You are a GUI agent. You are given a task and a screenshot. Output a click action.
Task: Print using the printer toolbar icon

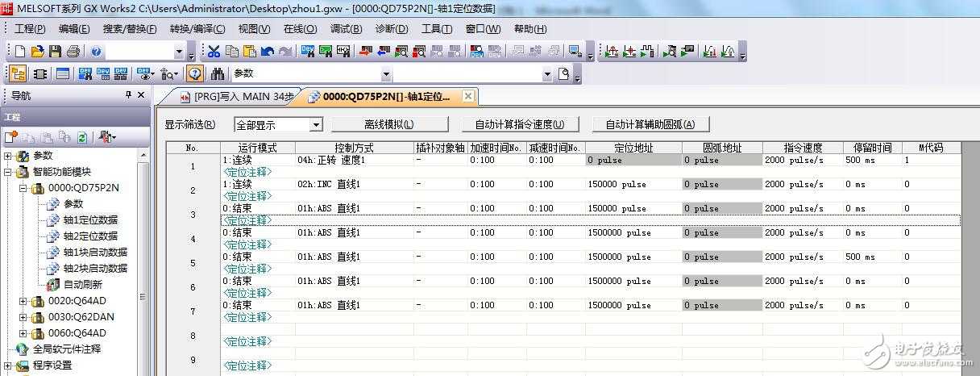73,51
